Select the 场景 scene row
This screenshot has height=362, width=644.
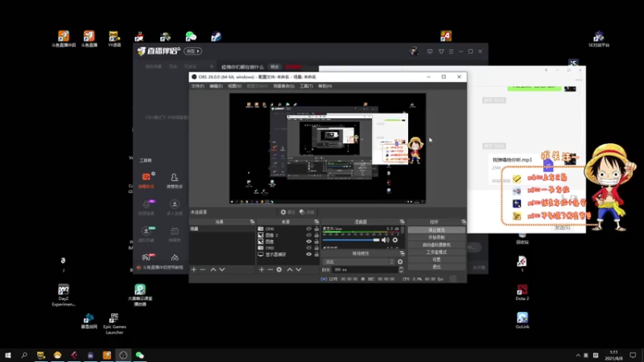(x=222, y=229)
